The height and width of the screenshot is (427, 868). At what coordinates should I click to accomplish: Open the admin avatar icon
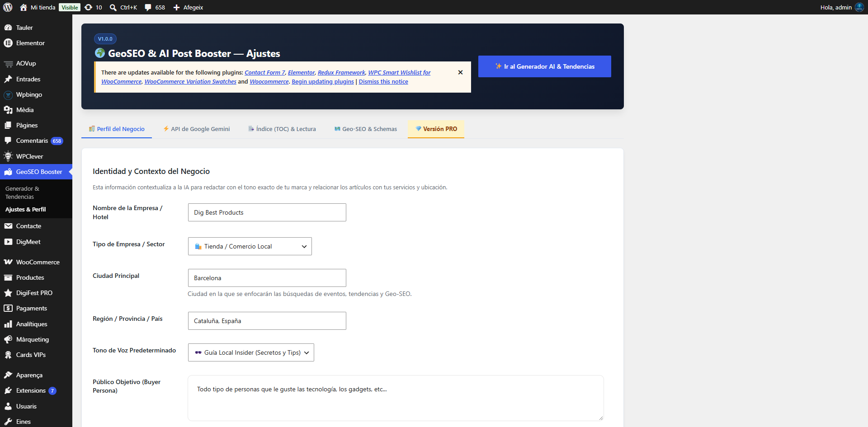tap(859, 7)
